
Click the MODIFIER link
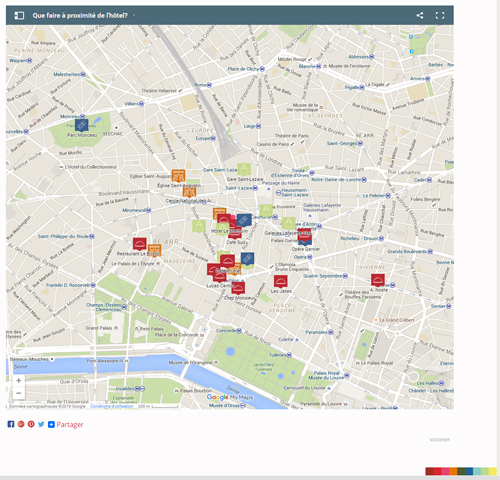[x=440, y=440]
